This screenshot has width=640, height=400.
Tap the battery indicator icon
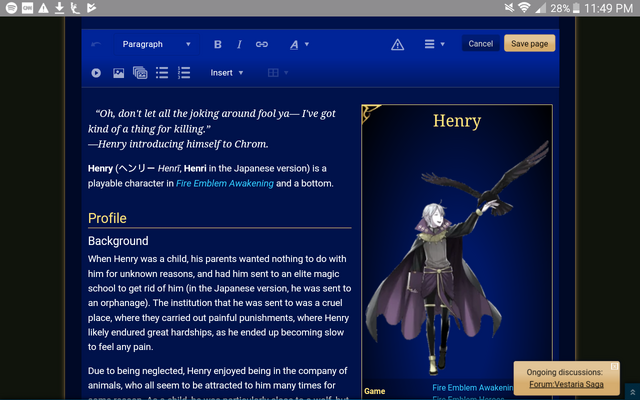click(576, 8)
